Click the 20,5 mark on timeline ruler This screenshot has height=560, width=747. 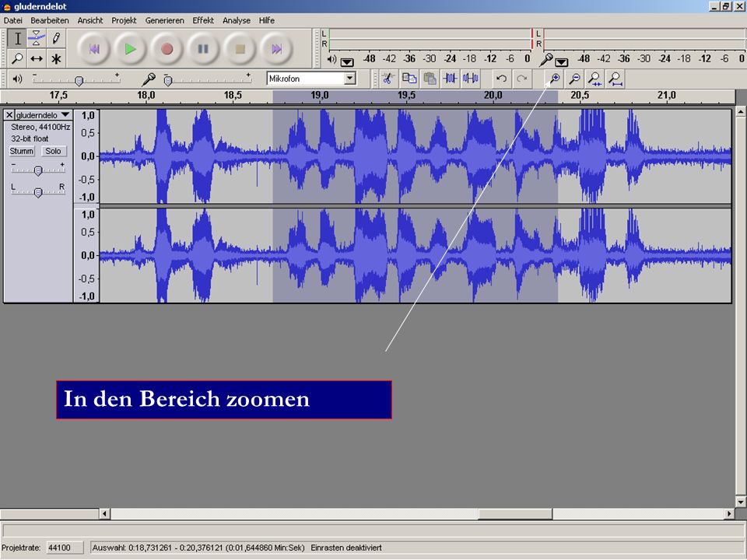[579, 95]
